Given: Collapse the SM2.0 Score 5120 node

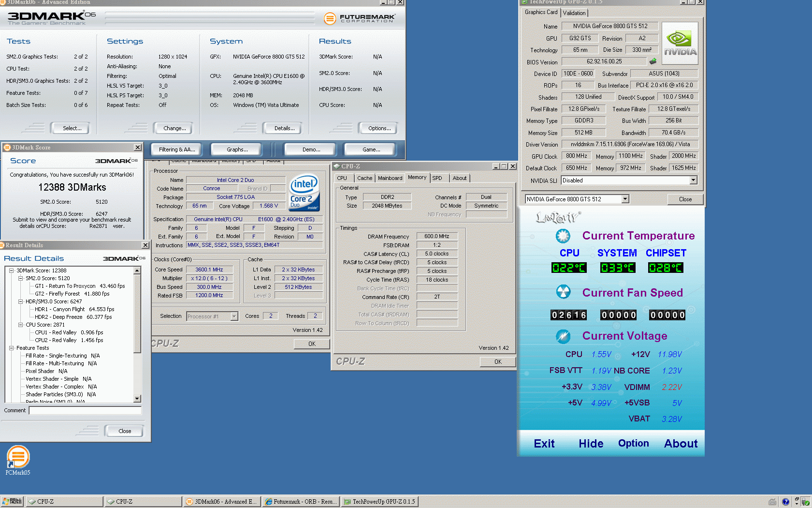Looking at the screenshot, I should pos(21,278).
